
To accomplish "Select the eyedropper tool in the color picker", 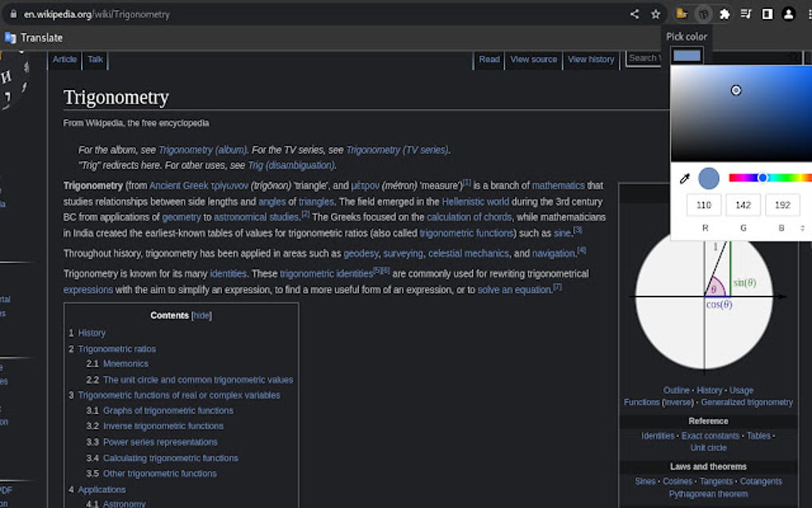I will [x=685, y=179].
